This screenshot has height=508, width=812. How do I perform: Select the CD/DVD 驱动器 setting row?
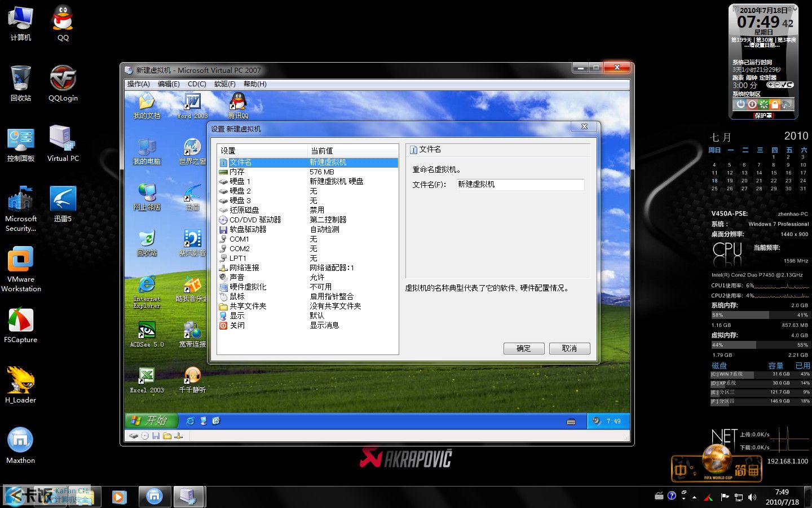point(308,220)
